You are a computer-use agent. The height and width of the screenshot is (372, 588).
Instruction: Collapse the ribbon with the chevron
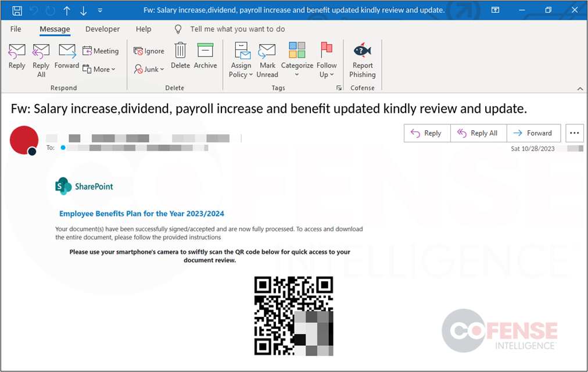[580, 88]
